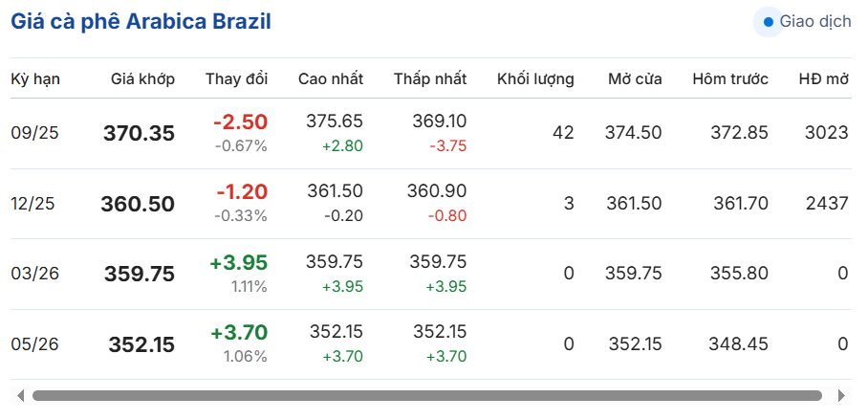Click the left scrollbar arrow
The image size is (868, 420).
coord(20,396)
